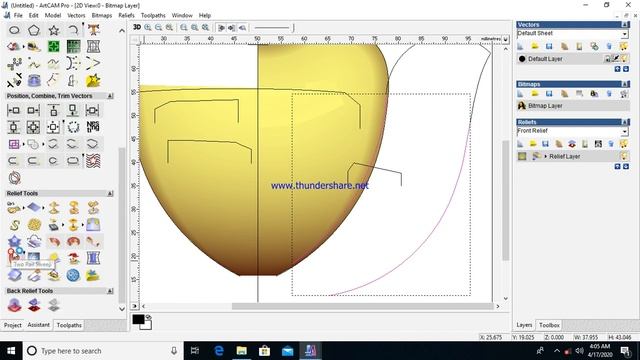This screenshot has width=640, height=360.
Task: Open the Front Relief dropdown
Action: coord(624,131)
